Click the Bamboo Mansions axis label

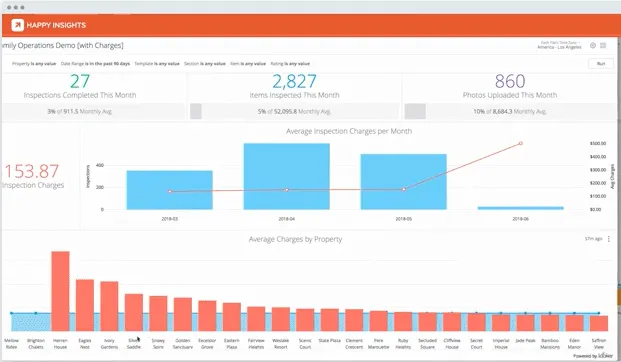pyautogui.click(x=550, y=344)
